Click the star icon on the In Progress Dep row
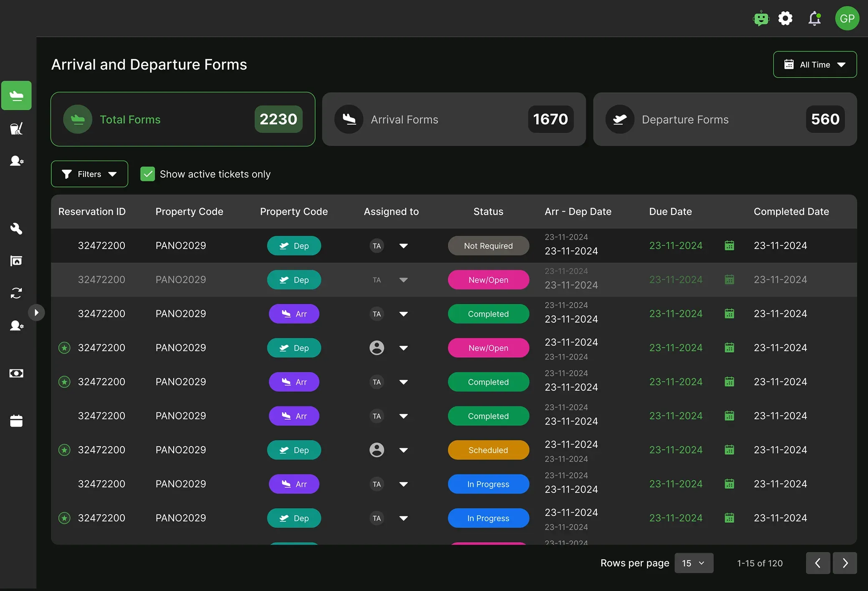The image size is (868, 591). [64, 518]
